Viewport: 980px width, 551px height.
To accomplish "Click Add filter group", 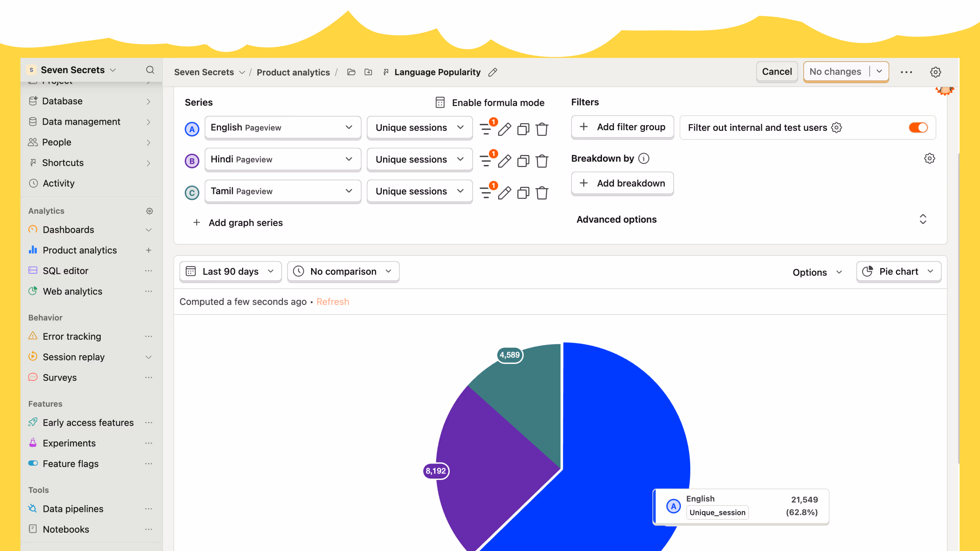I will tap(622, 127).
